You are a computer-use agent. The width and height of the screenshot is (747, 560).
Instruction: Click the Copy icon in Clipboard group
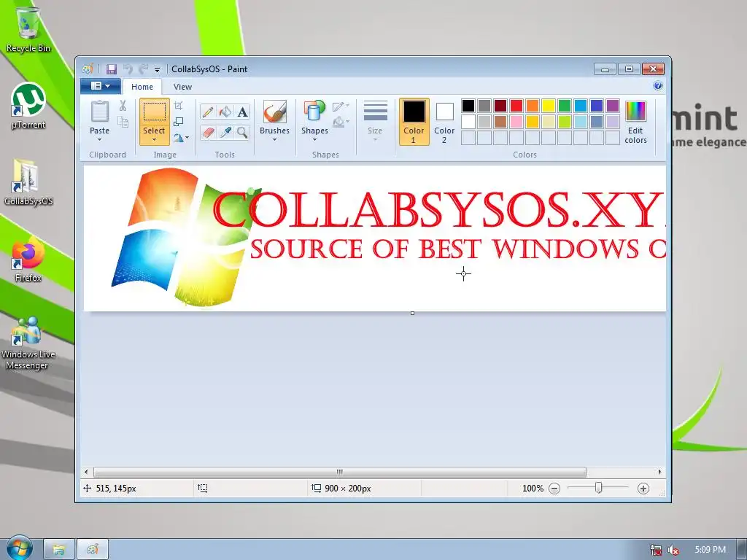click(123, 122)
